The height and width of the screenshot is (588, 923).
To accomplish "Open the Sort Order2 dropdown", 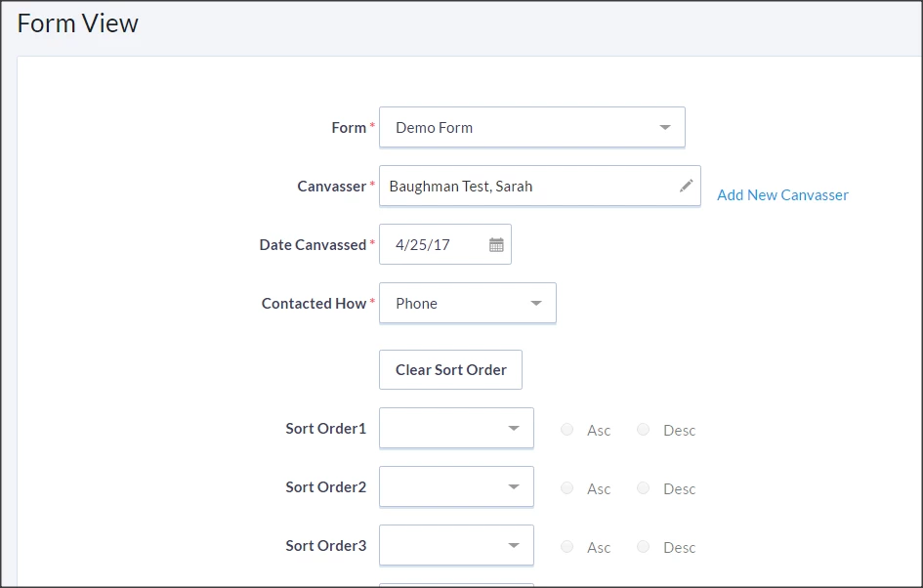I will (x=457, y=486).
